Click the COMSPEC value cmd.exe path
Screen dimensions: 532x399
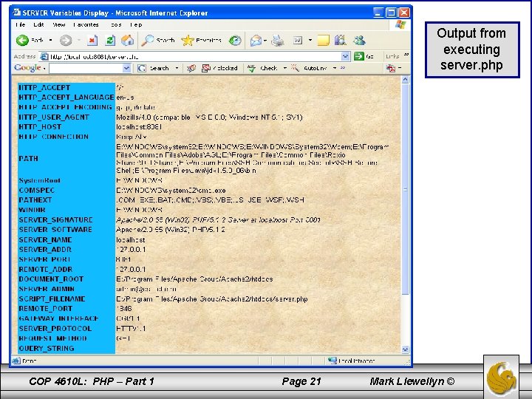click(171, 191)
